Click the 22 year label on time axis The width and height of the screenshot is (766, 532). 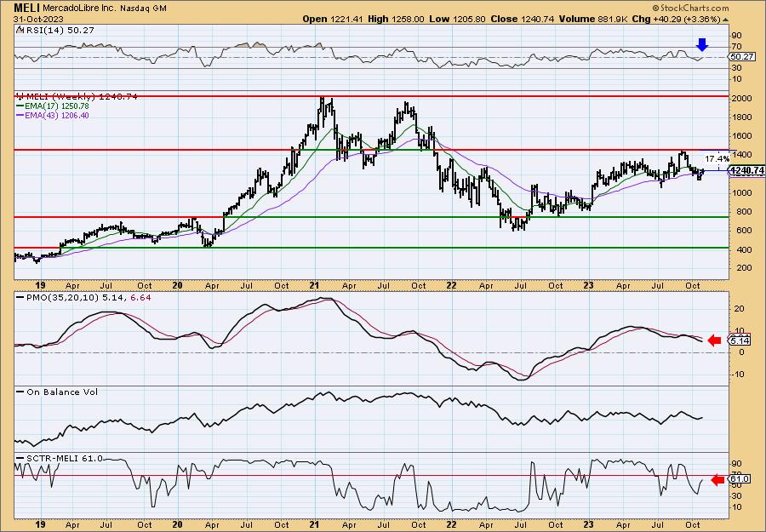coord(452,285)
